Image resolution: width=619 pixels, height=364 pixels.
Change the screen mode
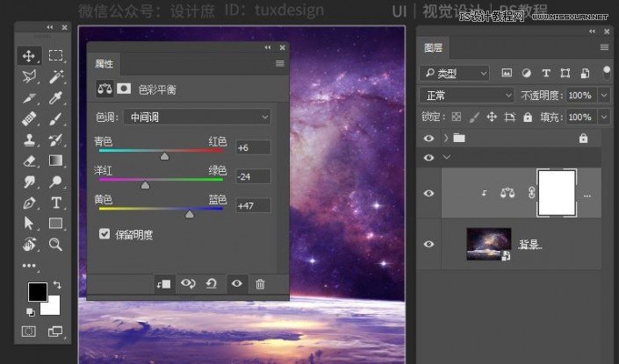coord(55,332)
